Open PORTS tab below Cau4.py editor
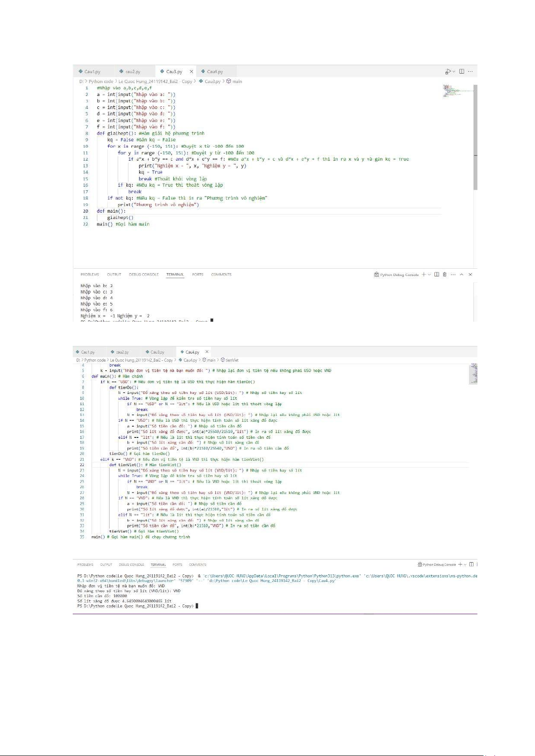The height and width of the screenshot is (756, 535). click(177, 565)
